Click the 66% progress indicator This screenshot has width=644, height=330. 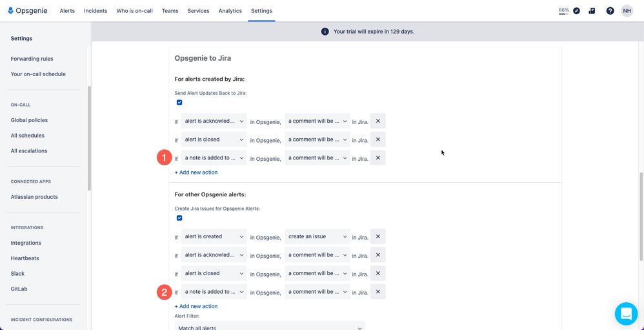click(563, 11)
